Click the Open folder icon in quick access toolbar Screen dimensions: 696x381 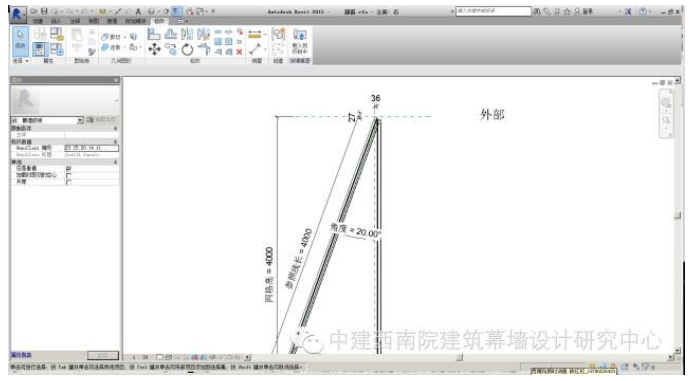tap(34, 11)
